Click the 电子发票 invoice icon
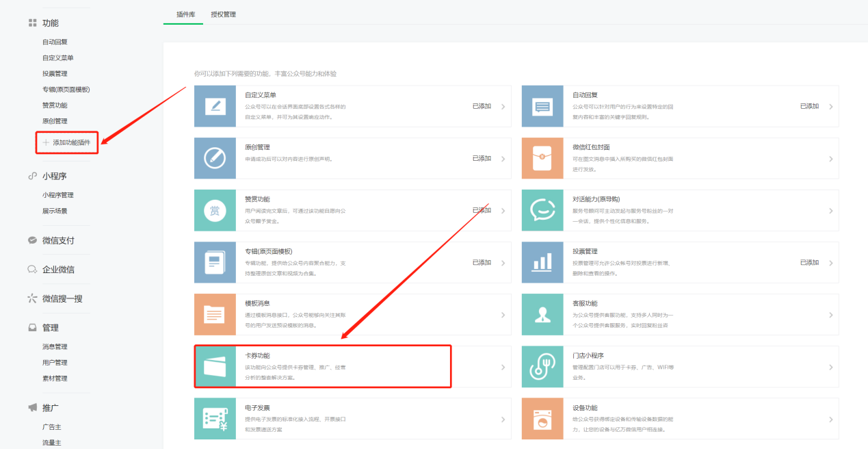 click(x=215, y=419)
